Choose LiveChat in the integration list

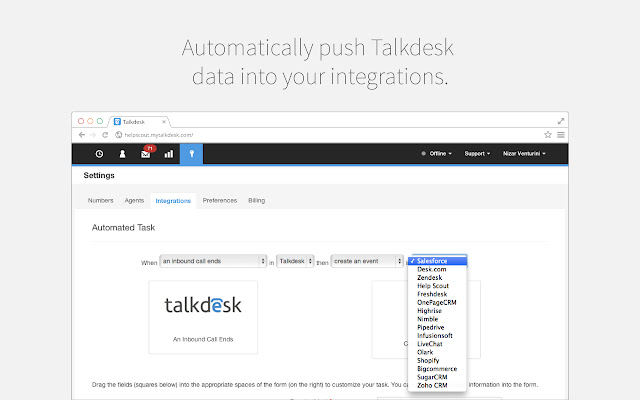(x=437, y=344)
